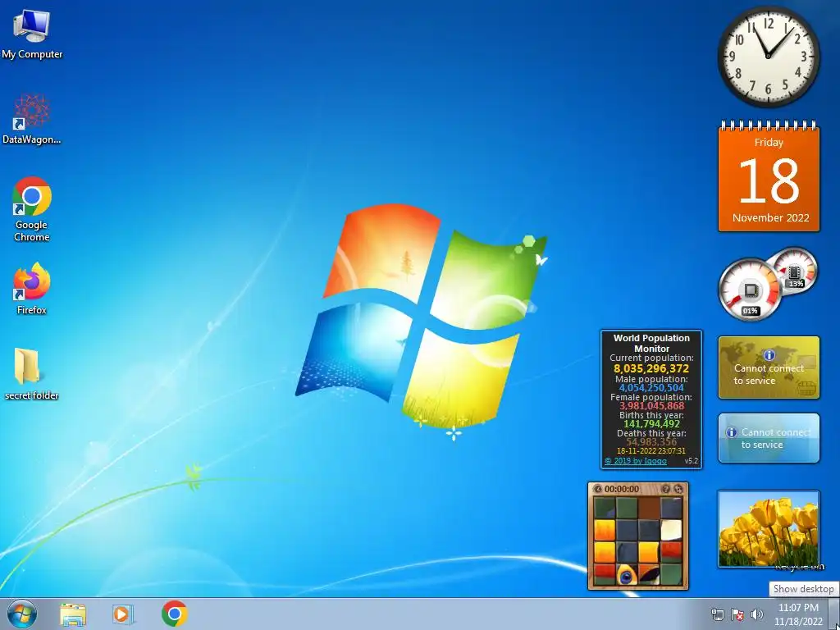
Task: Click the male population value 4,054,250,504
Action: coord(651,388)
